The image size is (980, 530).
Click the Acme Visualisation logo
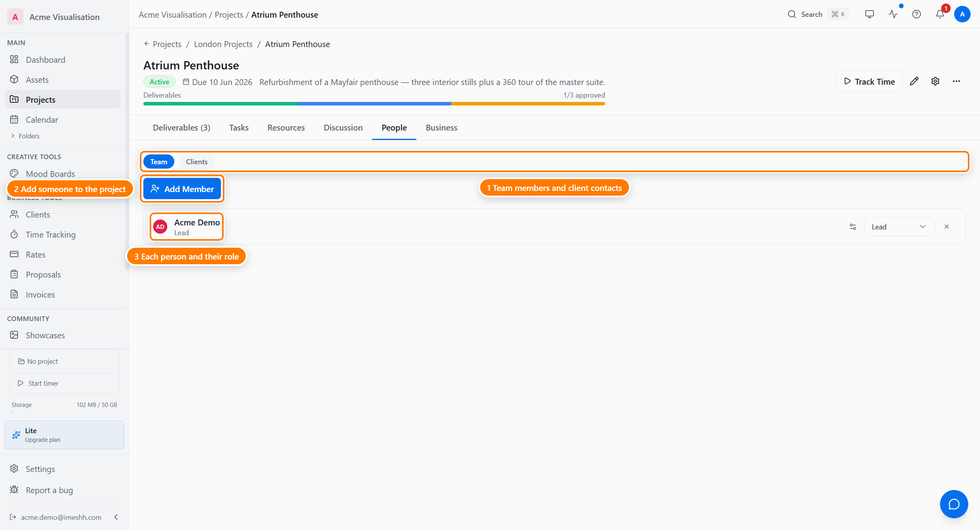(15, 17)
